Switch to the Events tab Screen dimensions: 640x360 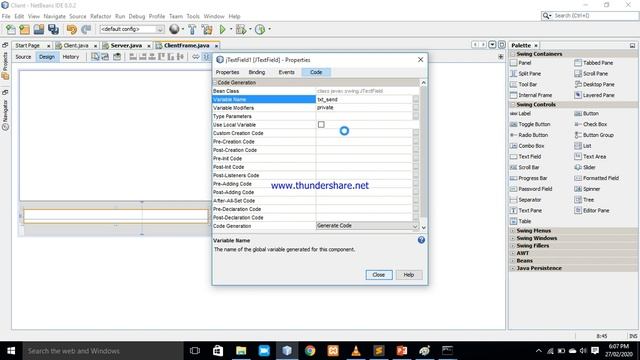pos(287,72)
